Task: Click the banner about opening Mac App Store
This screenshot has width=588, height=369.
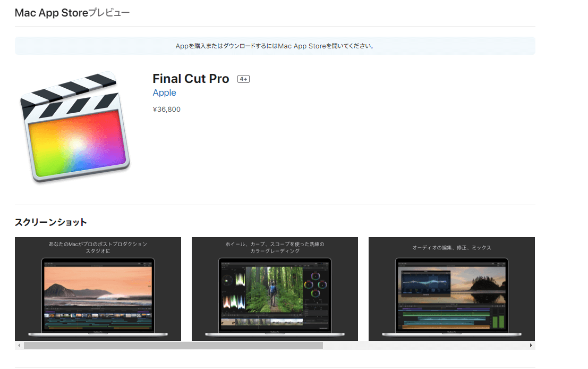Action: pos(275,46)
